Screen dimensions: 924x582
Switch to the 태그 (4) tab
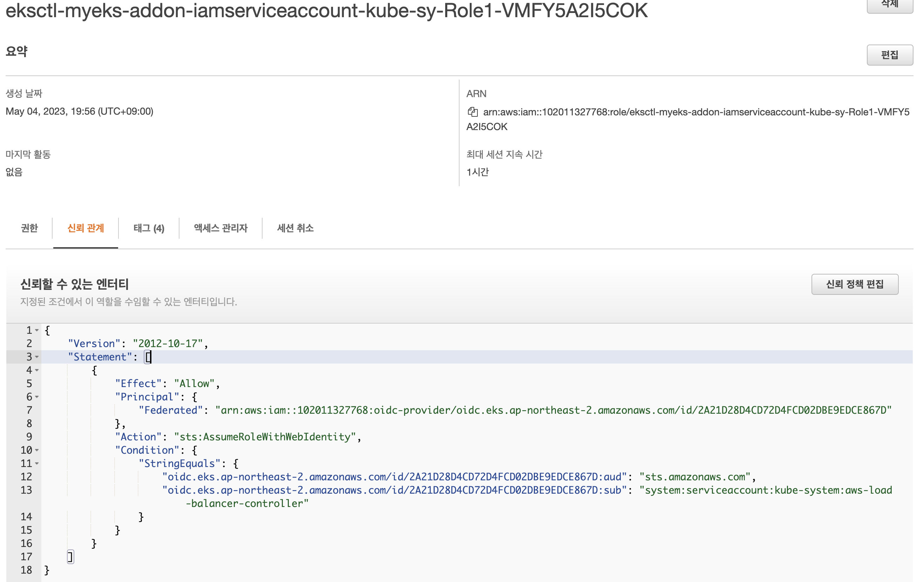pos(149,228)
